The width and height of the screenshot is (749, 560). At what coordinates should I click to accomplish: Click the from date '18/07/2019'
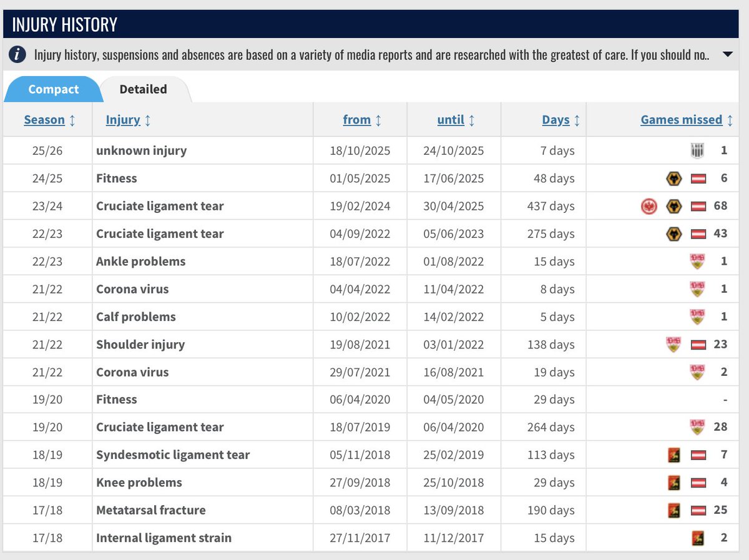pos(360,427)
